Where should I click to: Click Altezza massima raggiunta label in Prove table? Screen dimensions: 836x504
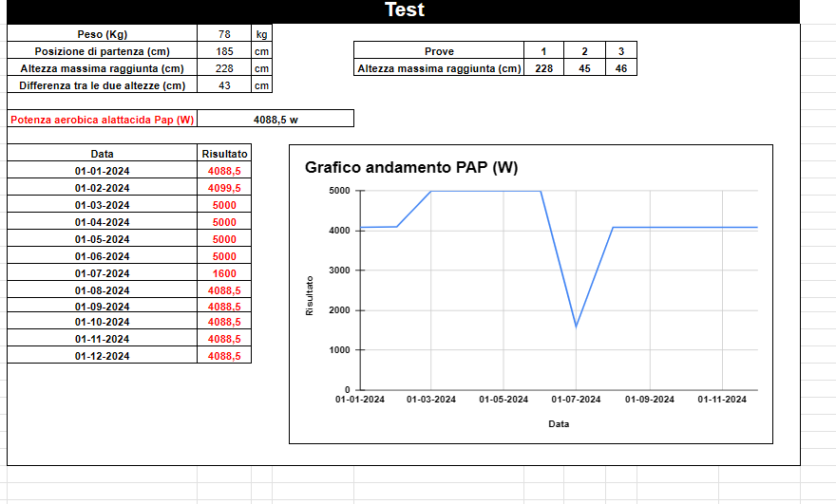439,67
